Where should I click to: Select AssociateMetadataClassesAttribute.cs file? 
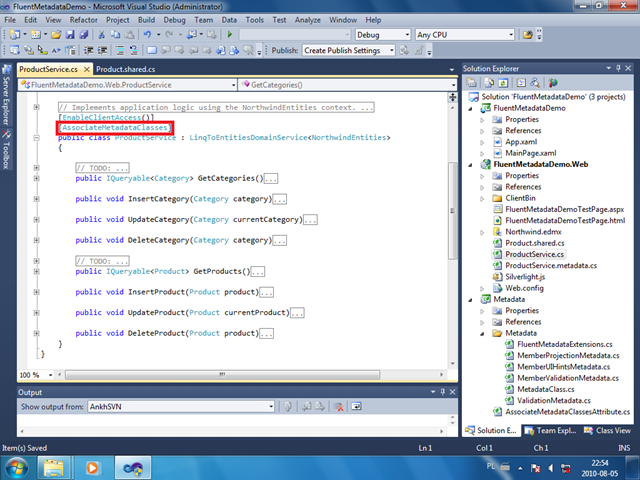568,412
